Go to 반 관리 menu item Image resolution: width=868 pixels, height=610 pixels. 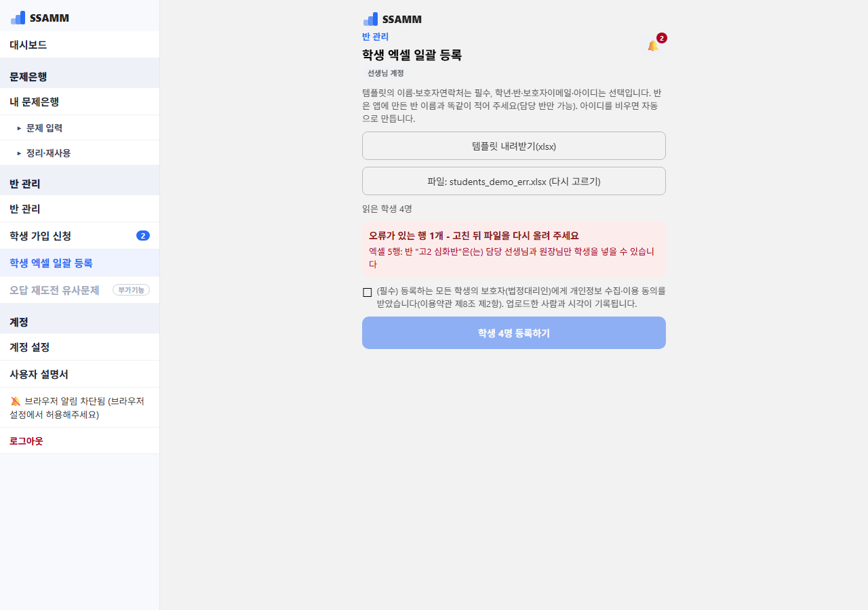click(79, 209)
